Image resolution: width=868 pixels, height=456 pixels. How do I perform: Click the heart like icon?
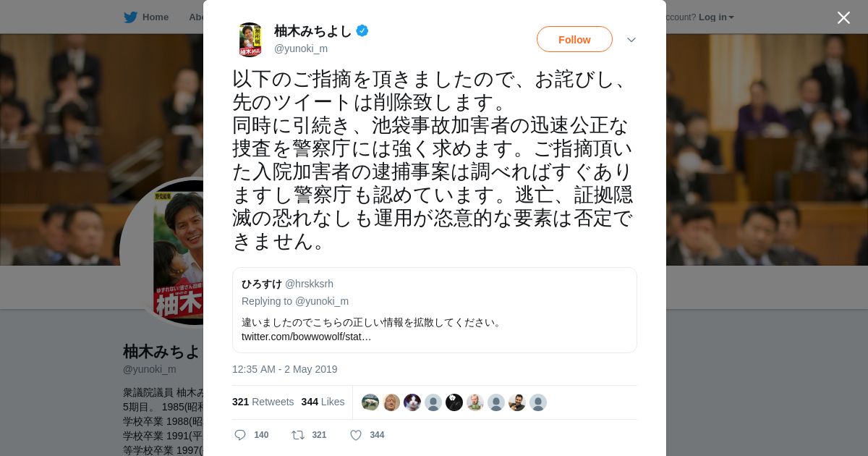pos(356,435)
